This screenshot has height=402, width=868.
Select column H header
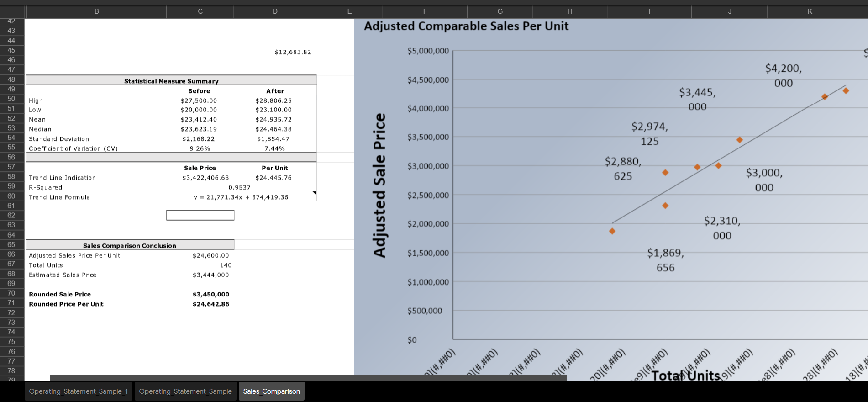tap(570, 11)
